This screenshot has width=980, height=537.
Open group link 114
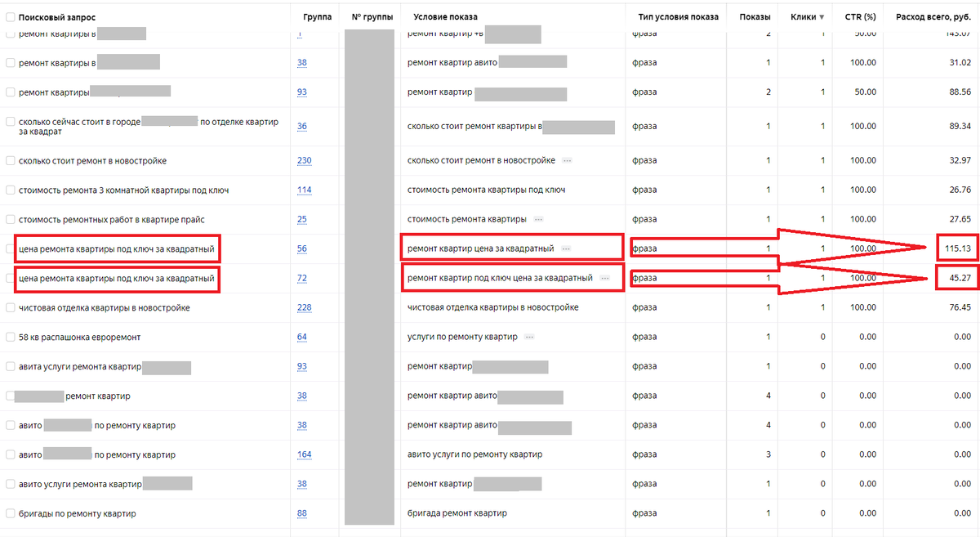point(305,190)
